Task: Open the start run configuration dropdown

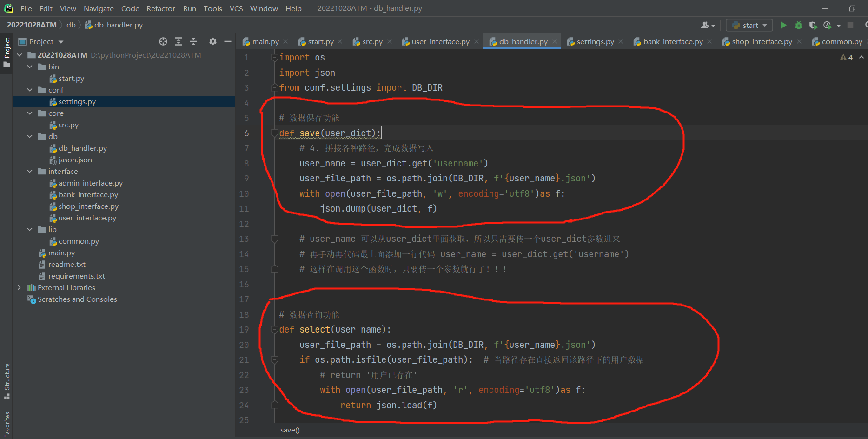Action: [749, 25]
